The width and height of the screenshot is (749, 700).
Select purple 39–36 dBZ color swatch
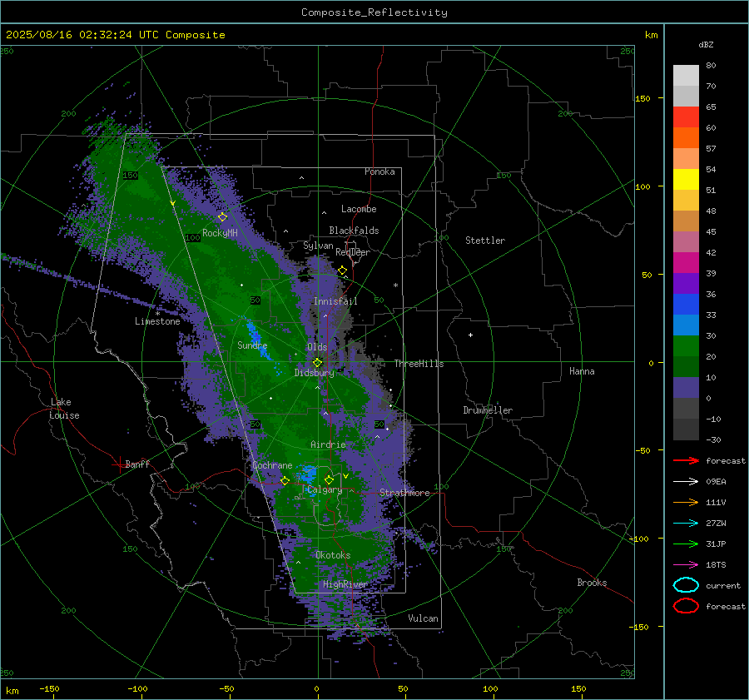tap(686, 284)
